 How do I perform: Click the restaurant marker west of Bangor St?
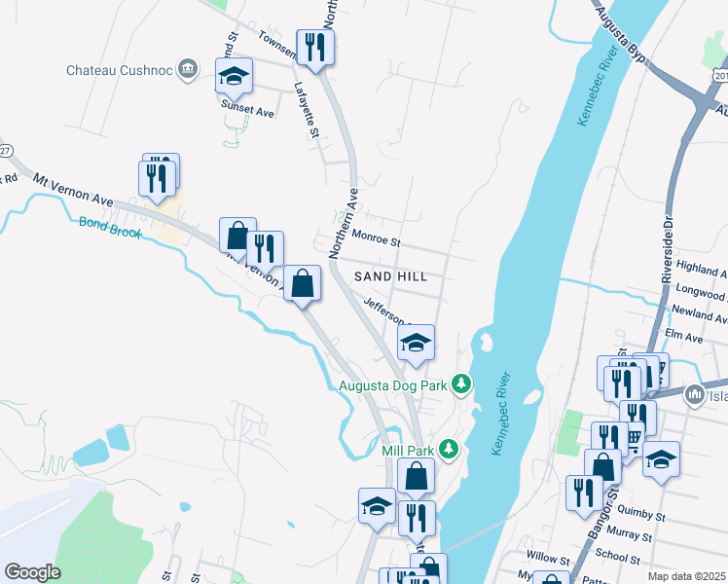click(x=585, y=494)
